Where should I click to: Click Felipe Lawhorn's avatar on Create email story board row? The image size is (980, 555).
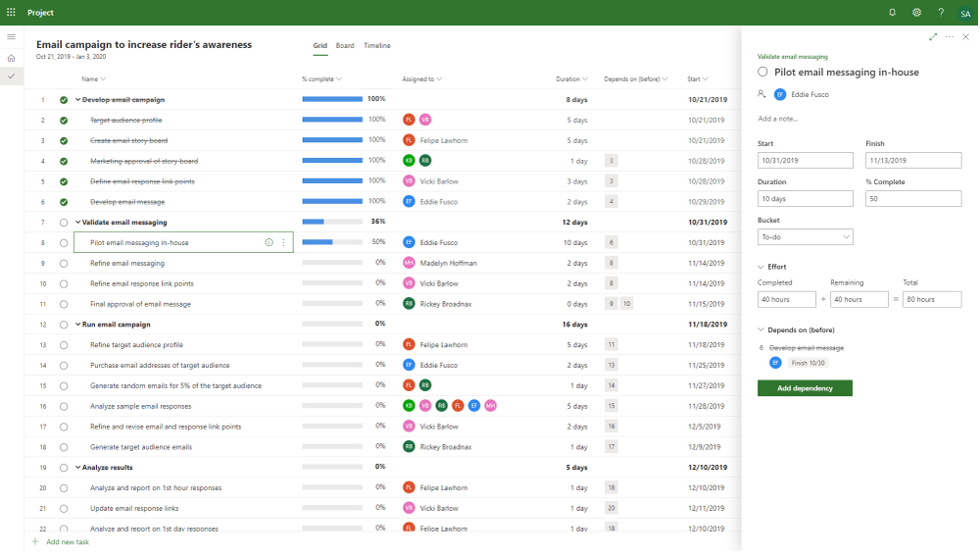tap(408, 140)
